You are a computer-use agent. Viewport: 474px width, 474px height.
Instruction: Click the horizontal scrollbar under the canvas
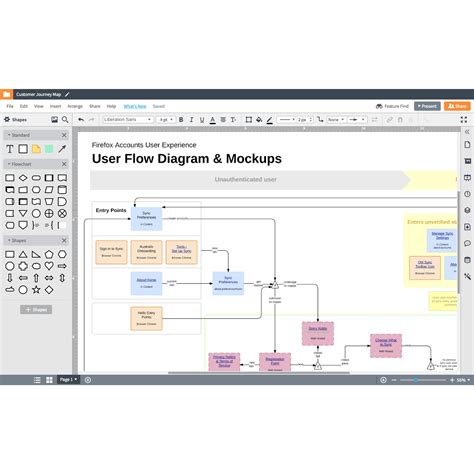tap(259, 373)
